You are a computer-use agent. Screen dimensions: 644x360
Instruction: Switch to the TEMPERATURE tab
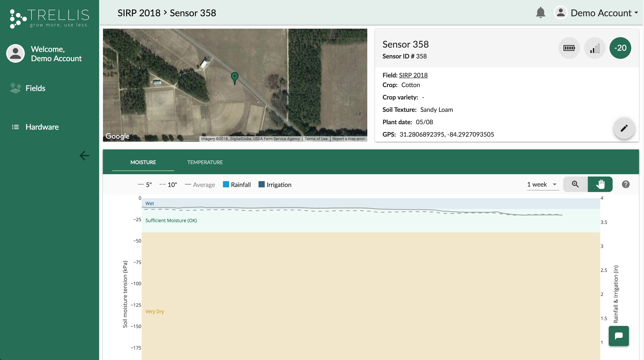pos(205,162)
